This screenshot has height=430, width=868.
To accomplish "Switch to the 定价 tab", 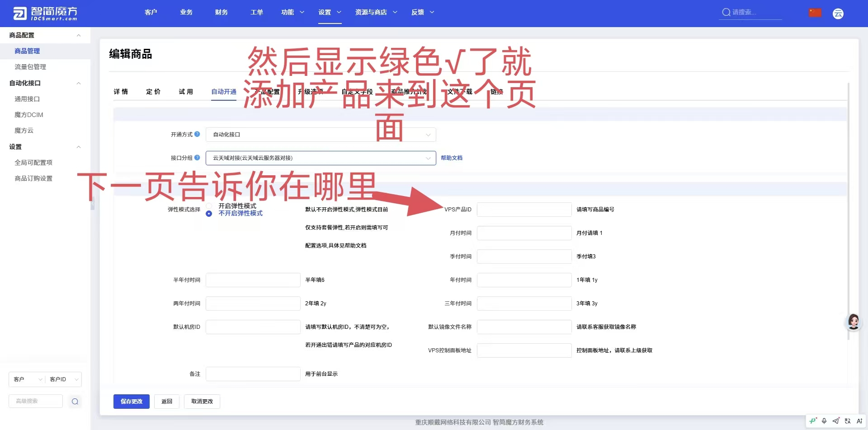I will coord(153,92).
